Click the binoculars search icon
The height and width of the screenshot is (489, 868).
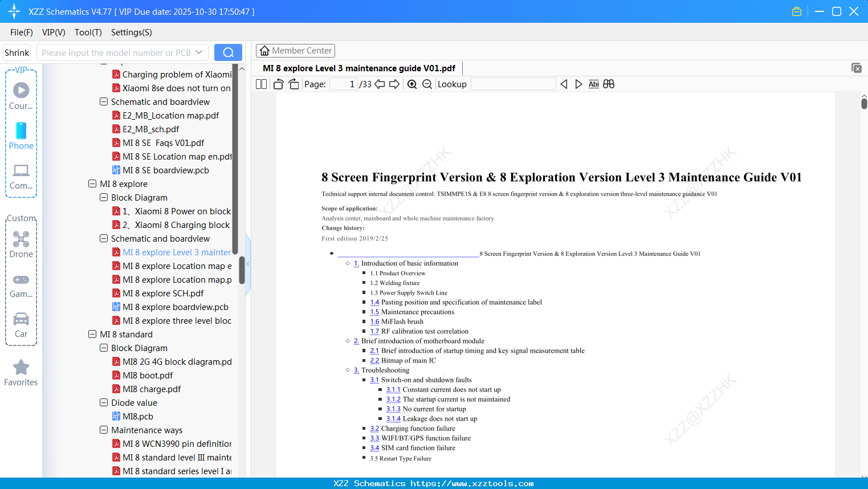pos(609,84)
